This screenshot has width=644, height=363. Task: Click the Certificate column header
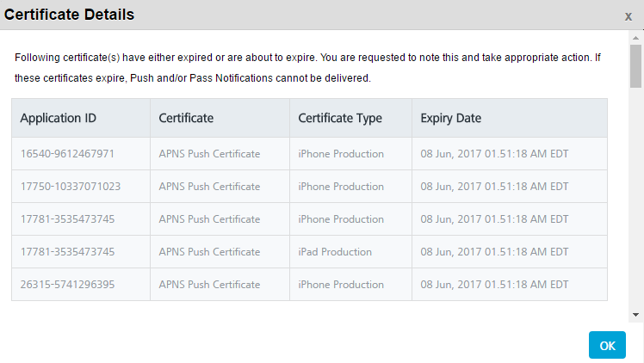point(186,118)
